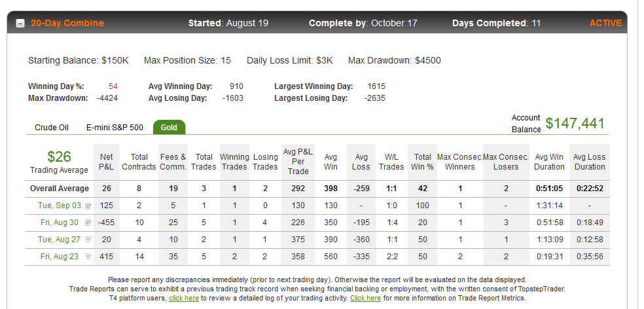Viewport: 644px width, 309px height.
Task: Open the Tue, Sep 03 trading day
Action: (x=60, y=206)
